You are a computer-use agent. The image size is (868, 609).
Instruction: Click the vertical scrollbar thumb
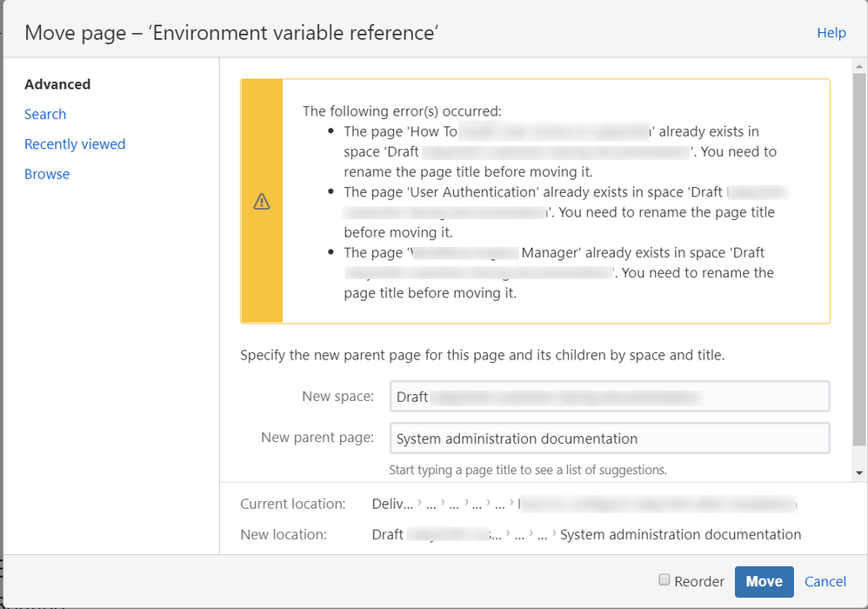click(859, 259)
